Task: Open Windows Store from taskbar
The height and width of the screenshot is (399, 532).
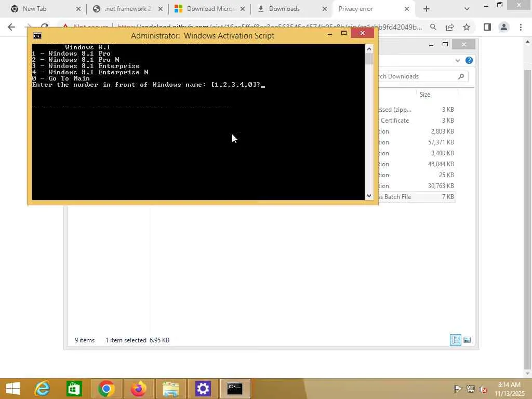Action: click(74, 389)
